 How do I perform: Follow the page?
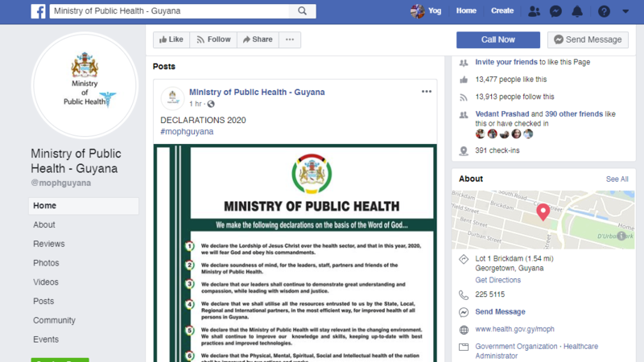tap(213, 39)
